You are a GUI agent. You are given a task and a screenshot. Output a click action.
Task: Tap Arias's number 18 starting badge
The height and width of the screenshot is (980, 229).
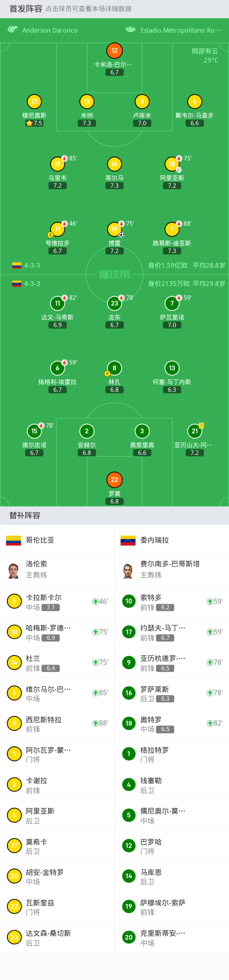(x=172, y=164)
